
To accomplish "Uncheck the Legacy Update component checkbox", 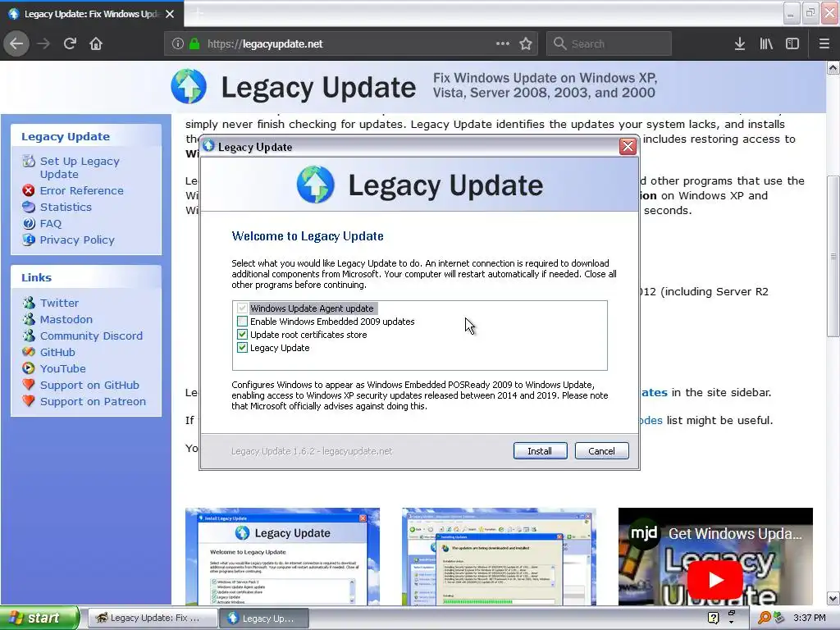I will [x=242, y=348].
